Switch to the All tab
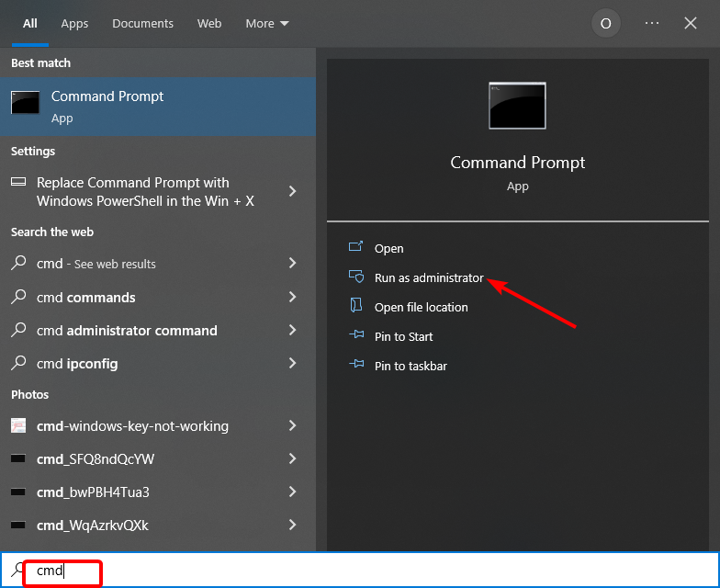This screenshot has height=588, width=720. [x=29, y=24]
